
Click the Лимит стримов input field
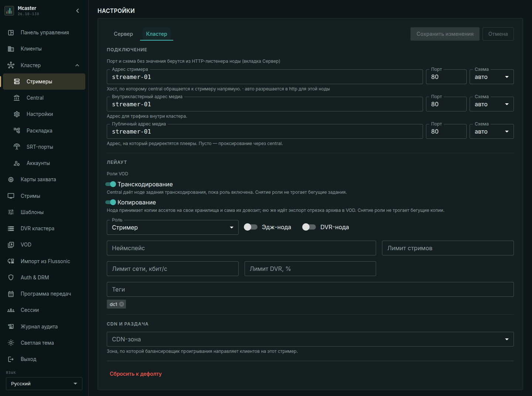point(448,248)
